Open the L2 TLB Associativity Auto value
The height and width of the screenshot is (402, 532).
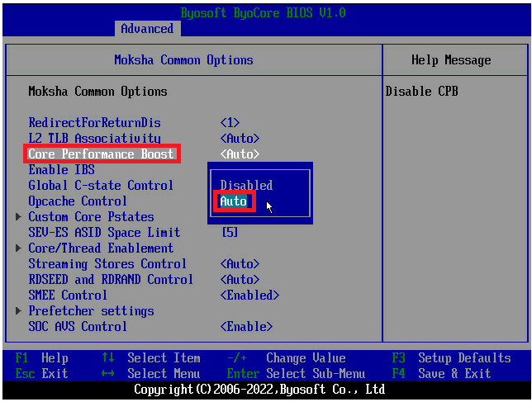point(240,139)
